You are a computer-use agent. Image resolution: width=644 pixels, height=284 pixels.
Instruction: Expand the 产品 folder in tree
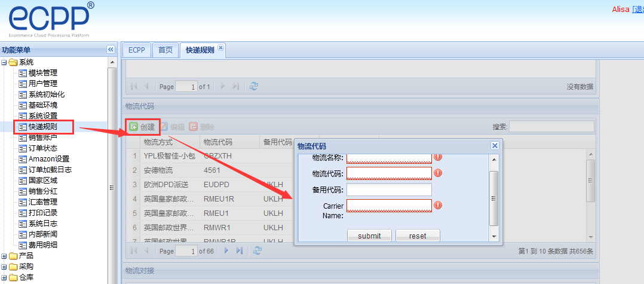tap(4, 256)
